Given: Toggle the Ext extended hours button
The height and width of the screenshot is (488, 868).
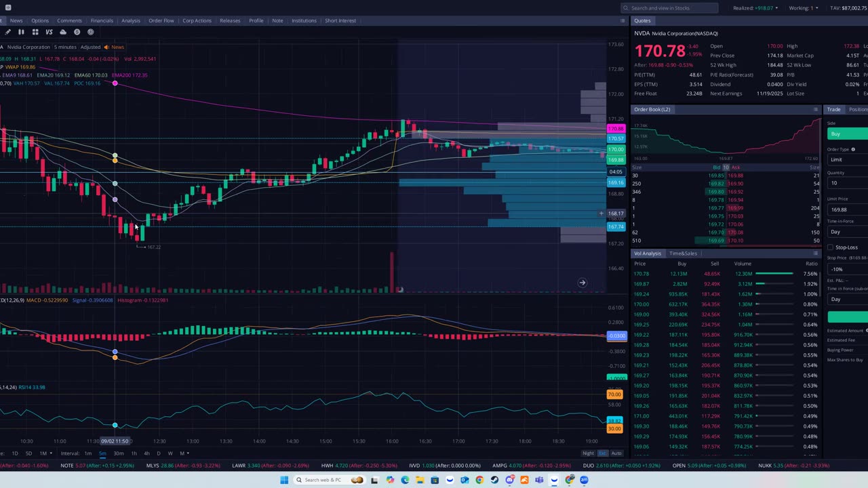Looking at the screenshot, I should pos(602,453).
